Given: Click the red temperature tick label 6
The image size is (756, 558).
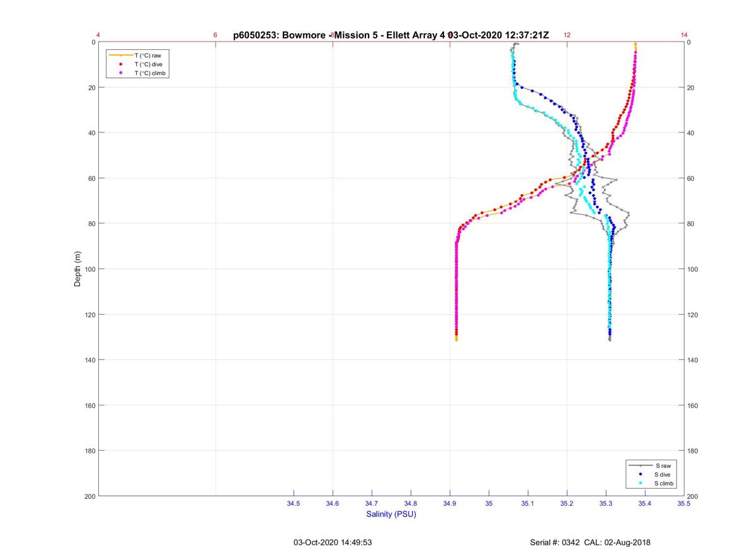Looking at the screenshot, I should [x=215, y=35].
